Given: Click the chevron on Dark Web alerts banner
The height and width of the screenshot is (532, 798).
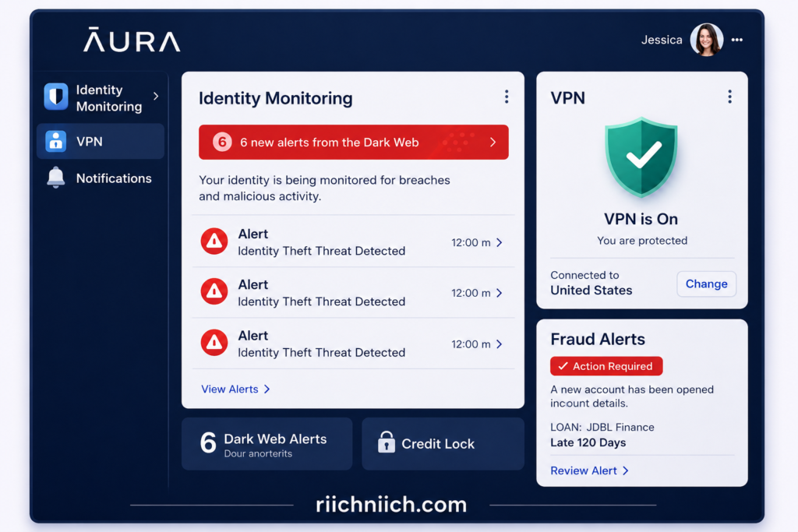Looking at the screenshot, I should click(x=493, y=142).
